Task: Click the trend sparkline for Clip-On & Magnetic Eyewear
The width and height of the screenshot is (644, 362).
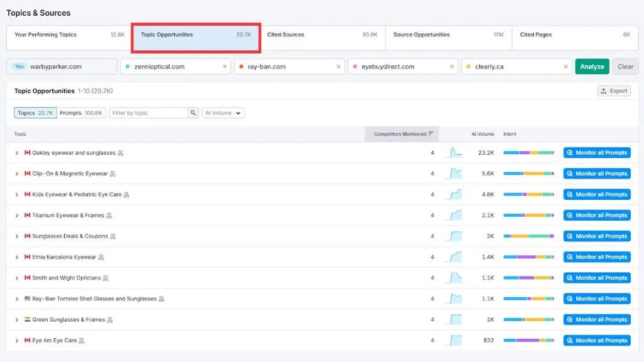Action: [x=454, y=173]
